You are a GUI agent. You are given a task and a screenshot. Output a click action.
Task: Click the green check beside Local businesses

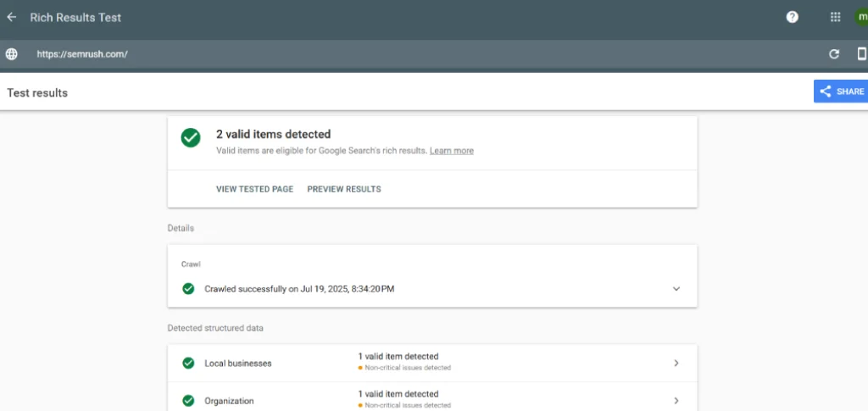click(188, 364)
